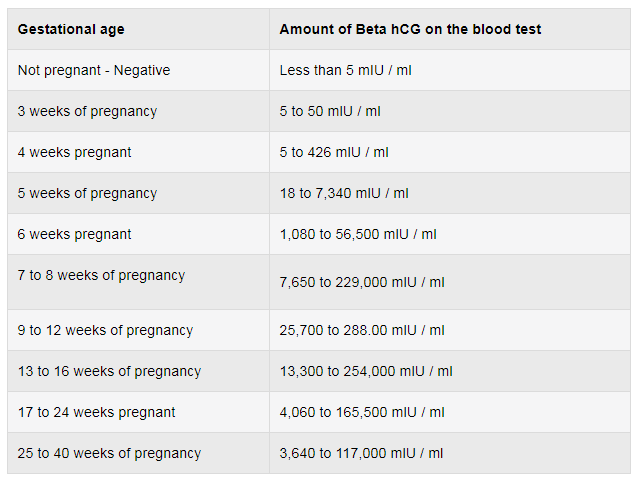Click the 'Gestational age' column header

[71, 29]
